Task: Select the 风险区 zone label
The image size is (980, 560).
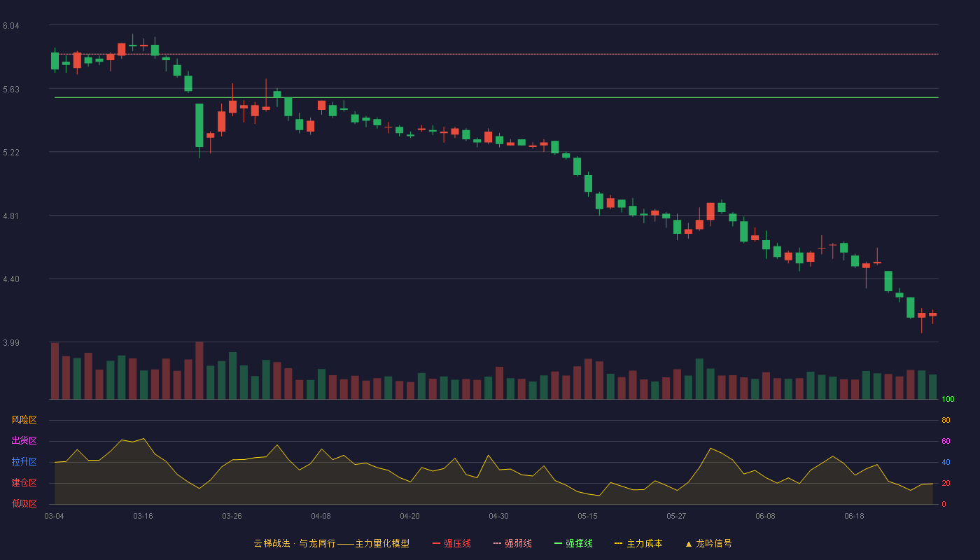Action: [x=24, y=420]
